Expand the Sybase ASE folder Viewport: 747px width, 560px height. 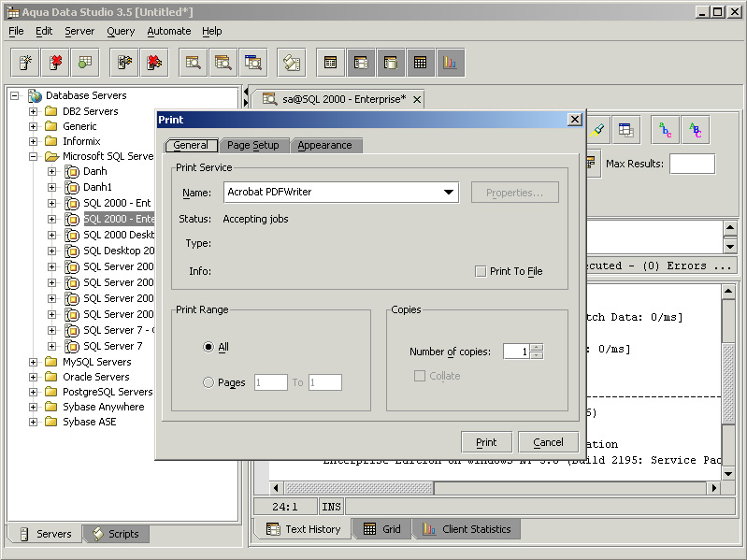click(33, 422)
